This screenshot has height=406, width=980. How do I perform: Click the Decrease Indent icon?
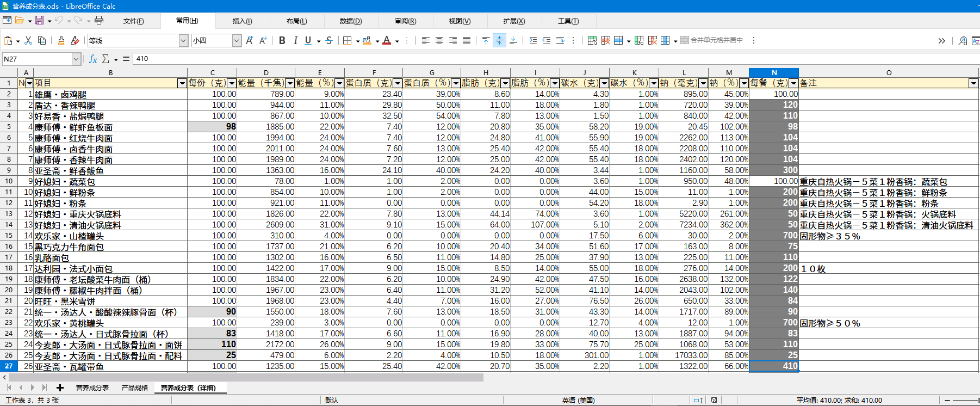pyautogui.click(x=547, y=40)
